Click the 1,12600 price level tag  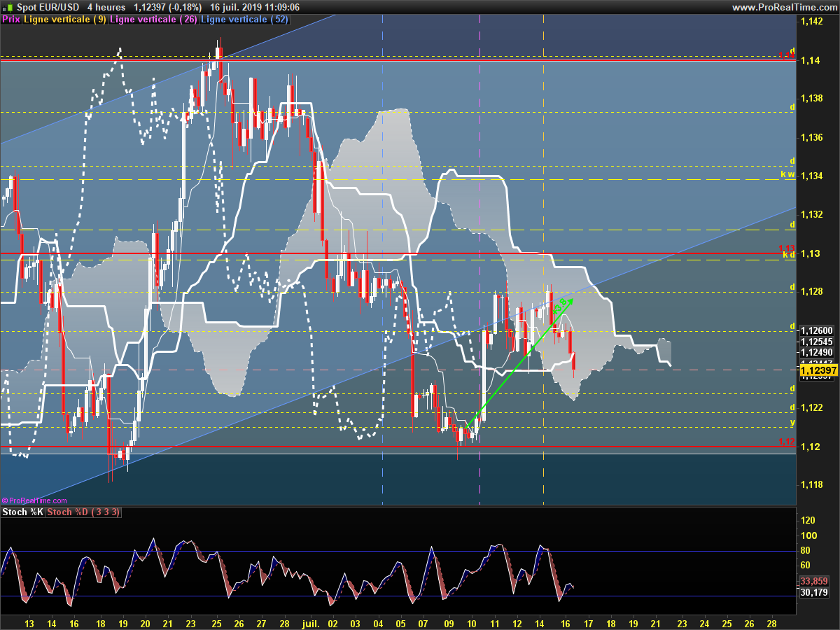click(816, 330)
